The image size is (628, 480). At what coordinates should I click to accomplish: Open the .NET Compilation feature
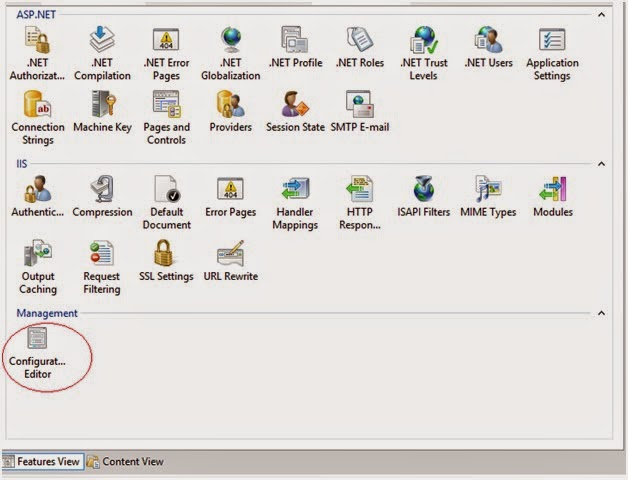(102, 53)
